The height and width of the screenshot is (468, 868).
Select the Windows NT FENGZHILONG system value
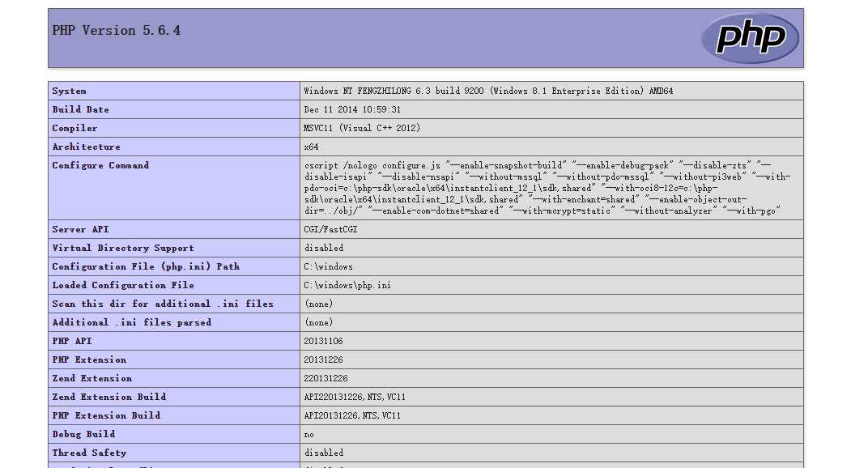pyautogui.click(x=488, y=91)
